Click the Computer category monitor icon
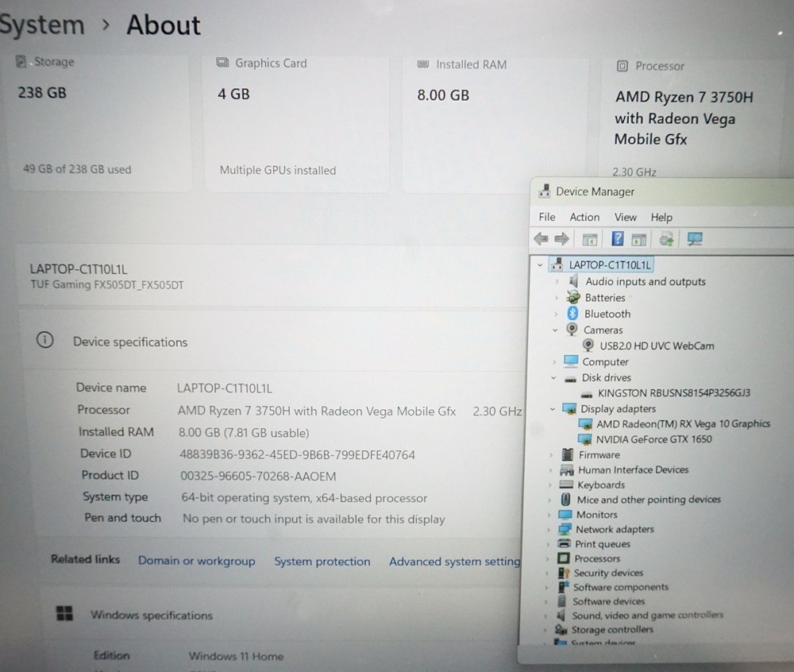Viewport: 794px width, 672px height. (x=571, y=361)
